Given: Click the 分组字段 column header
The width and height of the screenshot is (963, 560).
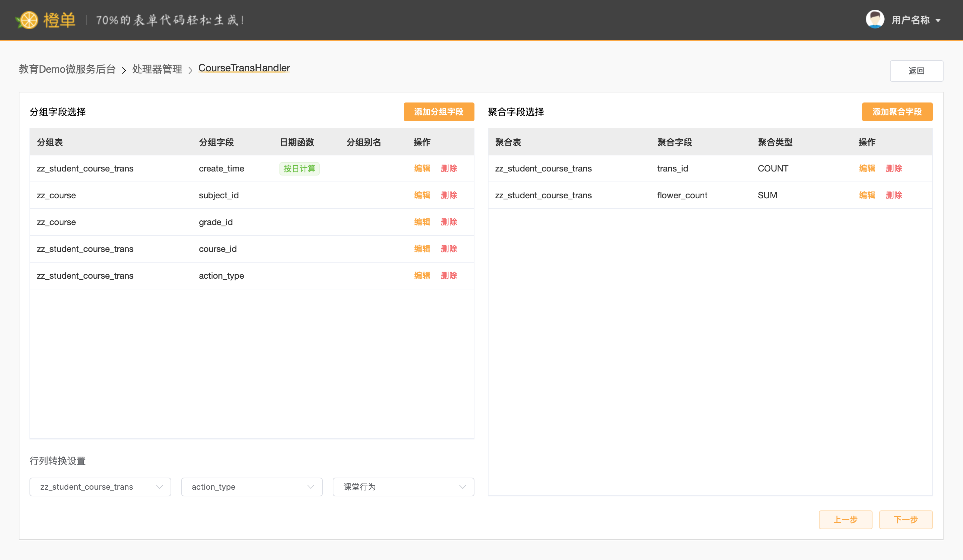Looking at the screenshot, I should [x=216, y=142].
